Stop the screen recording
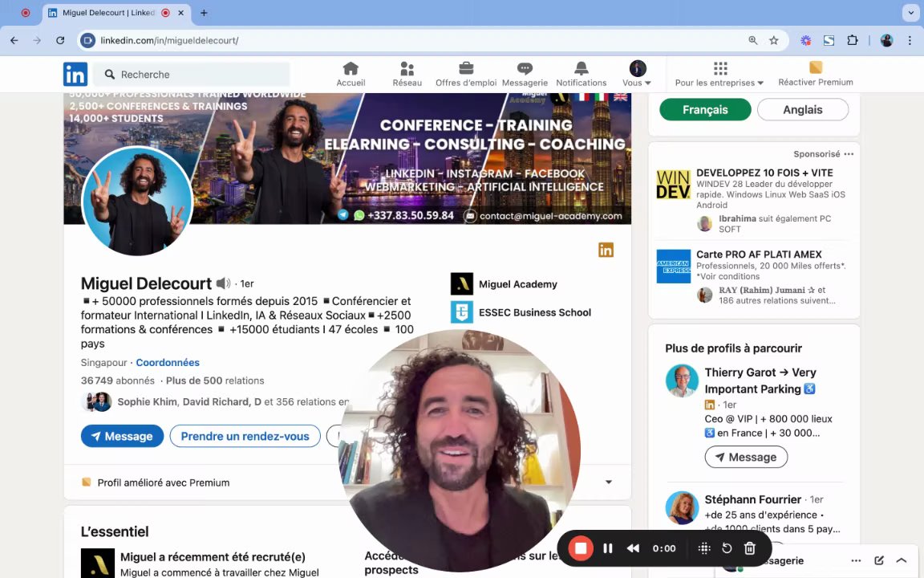This screenshot has width=924, height=578. coord(581,548)
